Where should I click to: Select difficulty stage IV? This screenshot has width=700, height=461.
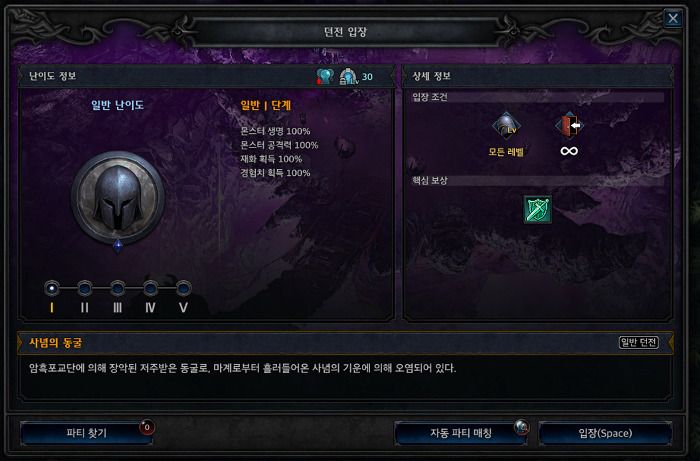click(150, 288)
